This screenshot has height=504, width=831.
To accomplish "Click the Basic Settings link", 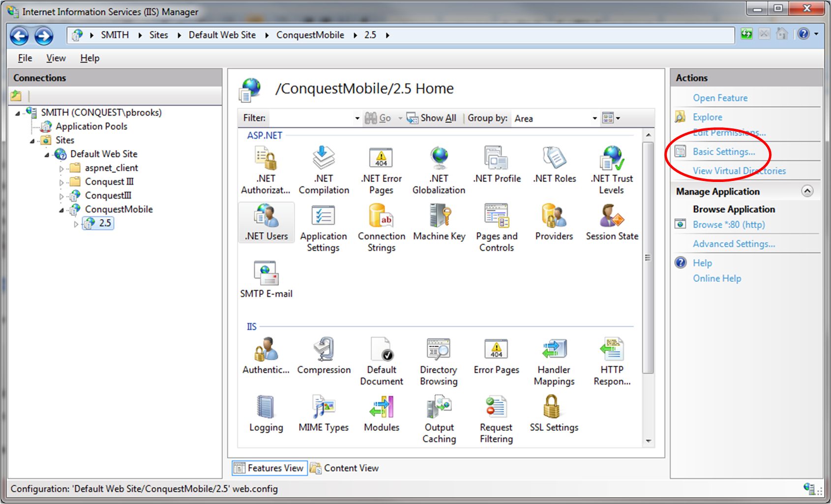I will click(x=724, y=151).
